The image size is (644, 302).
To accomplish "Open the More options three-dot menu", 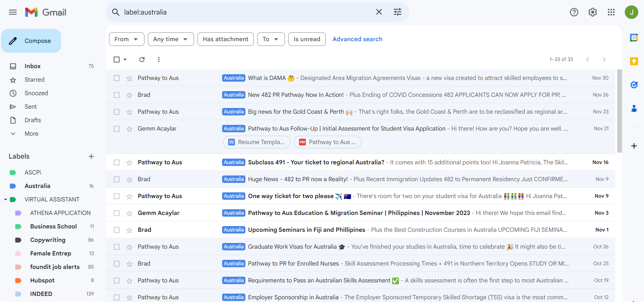I will coord(159,59).
